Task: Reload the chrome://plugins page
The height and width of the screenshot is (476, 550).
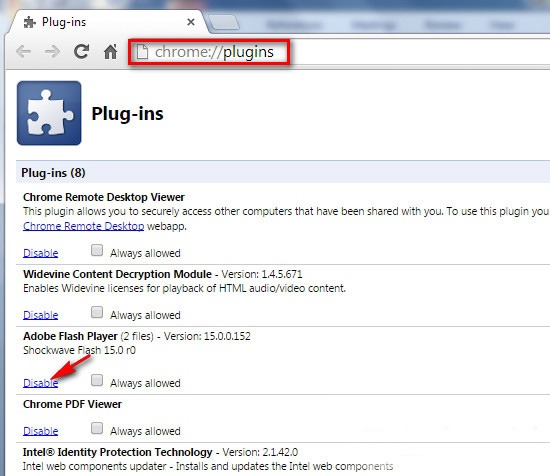Action: [x=81, y=52]
